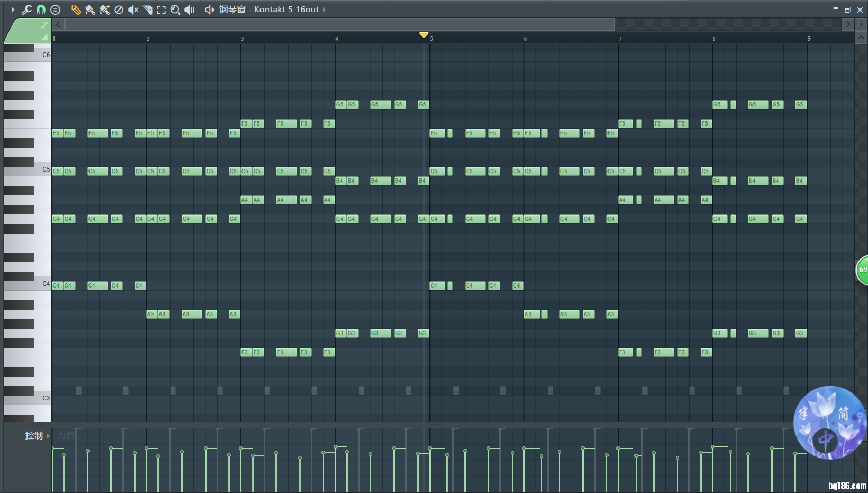Click the speaker icon before the title
868x493 pixels.
click(x=210, y=10)
